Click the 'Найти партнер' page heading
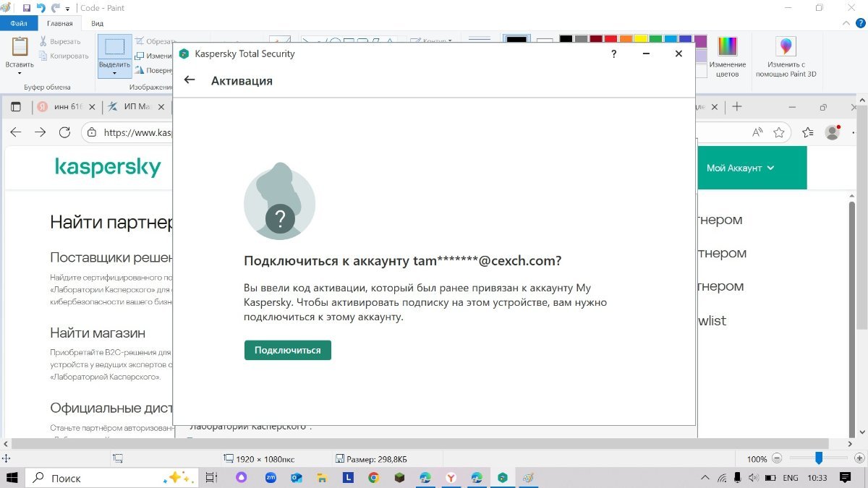The image size is (868, 488). point(111,222)
